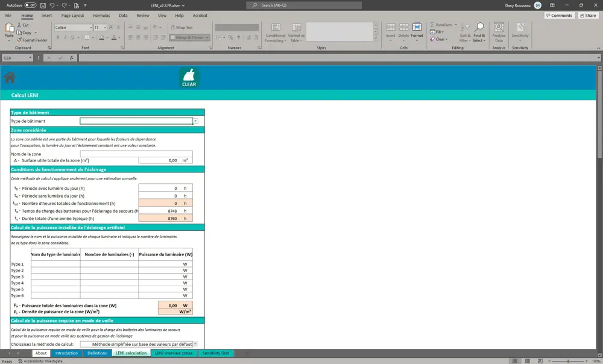Screen dimensions: 603x364
Task: Switch to Page Layout view in status bar
Action: (528, 361)
